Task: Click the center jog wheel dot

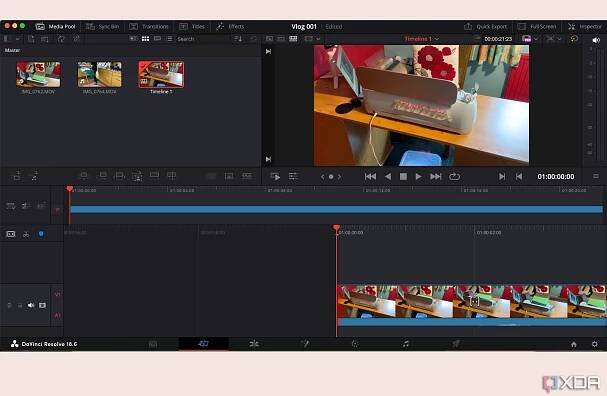Action: 331,177
